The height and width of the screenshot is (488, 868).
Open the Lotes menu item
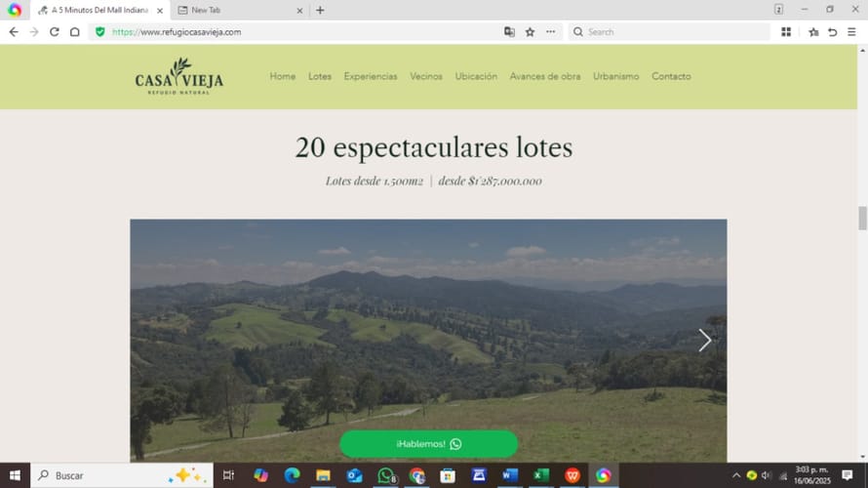(320, 76)
